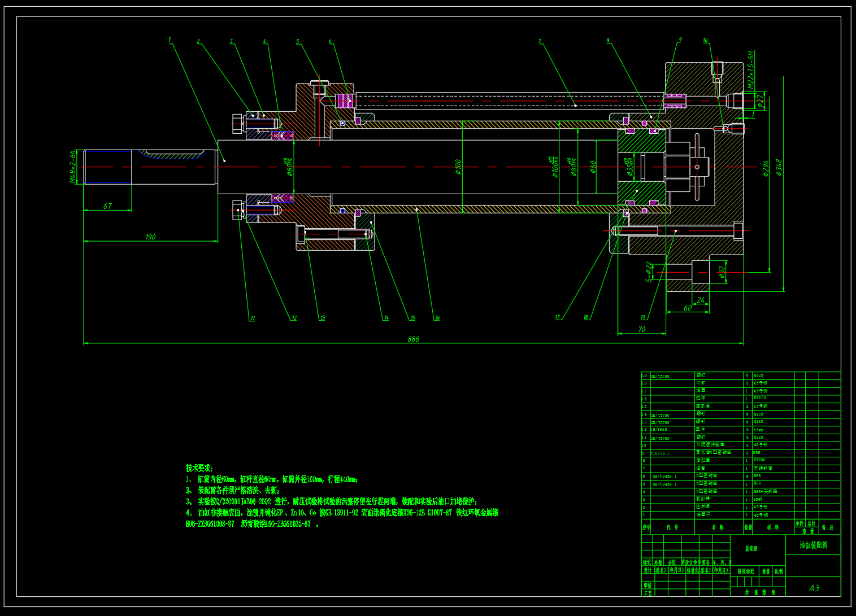Click the 65Mn material cell
Screen dimensions: 856x616
[758, 430]
